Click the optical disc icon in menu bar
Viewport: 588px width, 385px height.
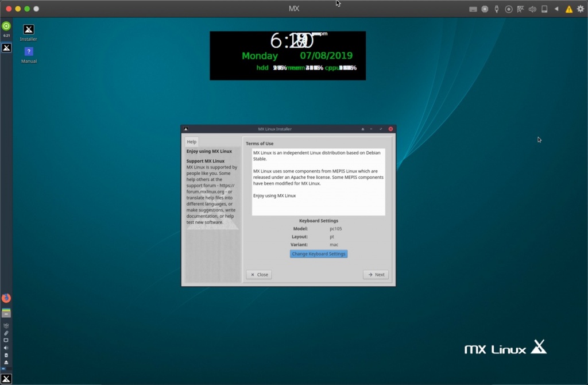pyautogui.click(x=509, y=9)
